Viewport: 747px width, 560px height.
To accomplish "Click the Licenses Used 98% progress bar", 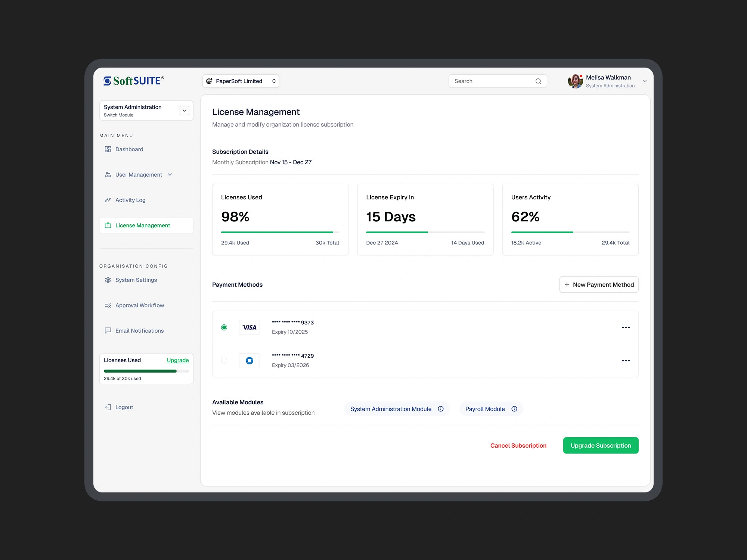I will [x=280, y=232].
